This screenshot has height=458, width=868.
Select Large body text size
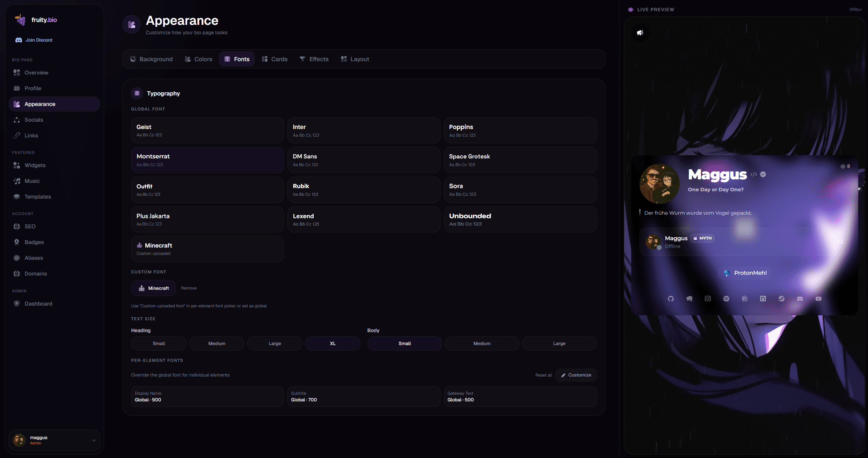tap(559, 343)
